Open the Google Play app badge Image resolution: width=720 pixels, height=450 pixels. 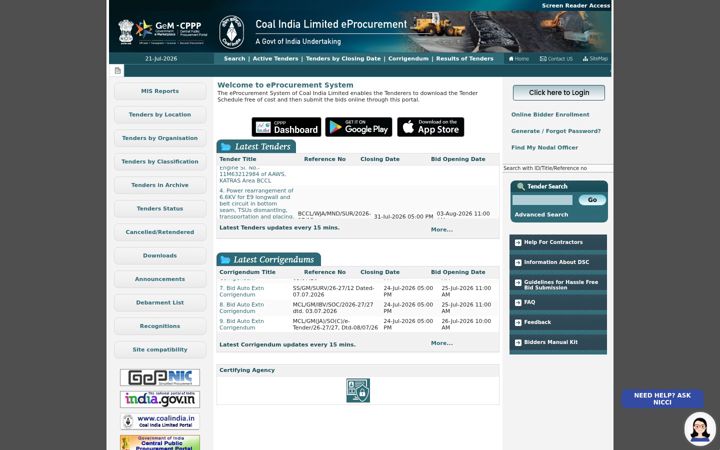359,127
